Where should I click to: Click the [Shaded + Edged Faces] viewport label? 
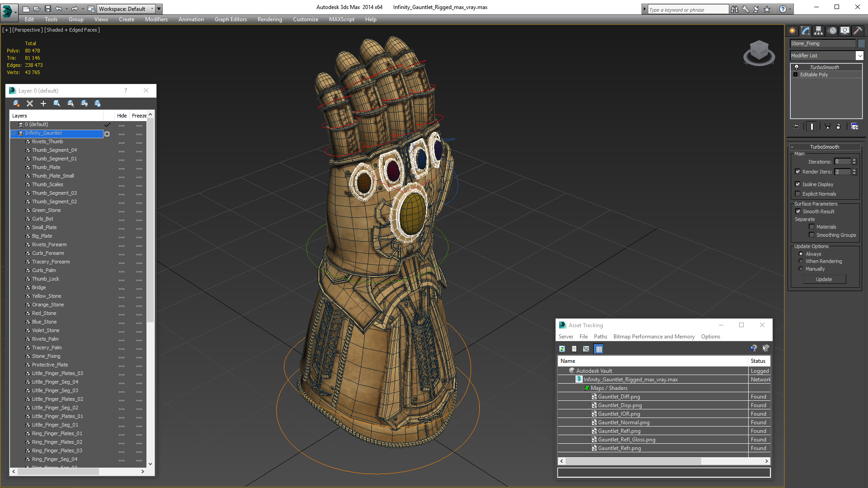coord(72,30)
